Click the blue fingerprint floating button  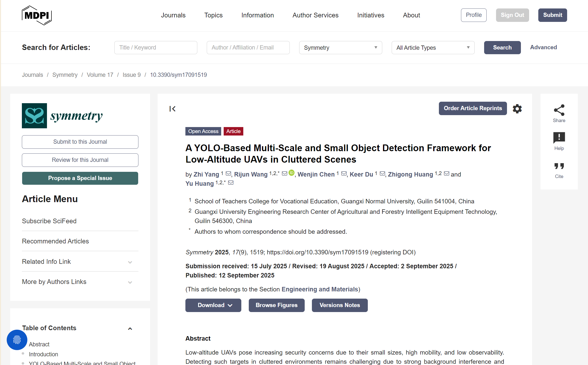pyautogui.click(x=17, y=340)
